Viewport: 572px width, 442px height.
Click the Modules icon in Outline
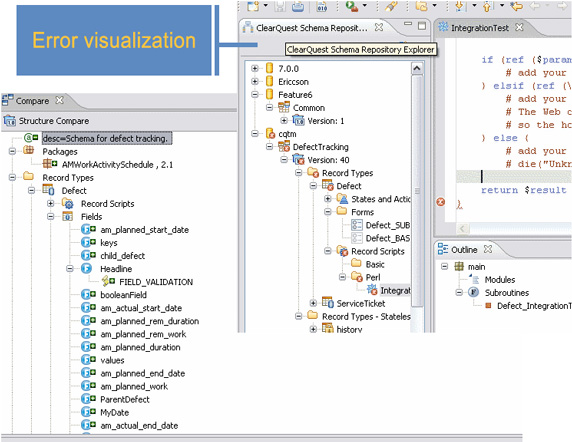tap(475, 279)
